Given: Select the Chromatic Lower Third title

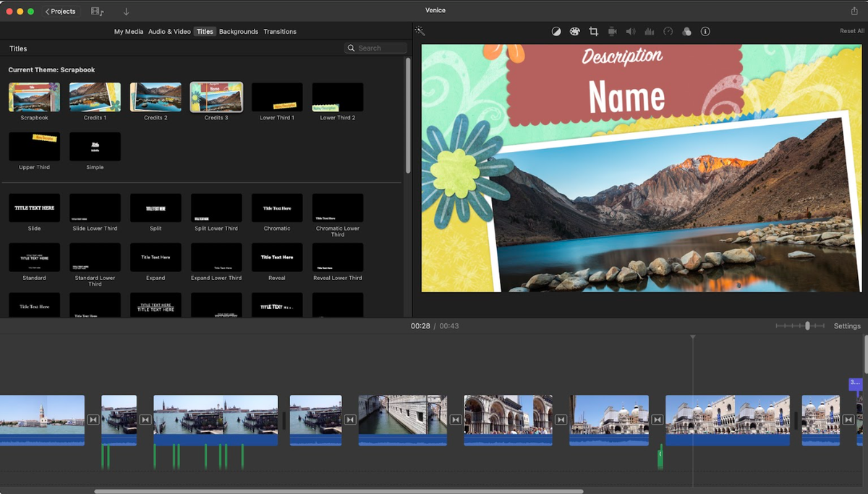Looking at the screenshot, I should 338,208.
